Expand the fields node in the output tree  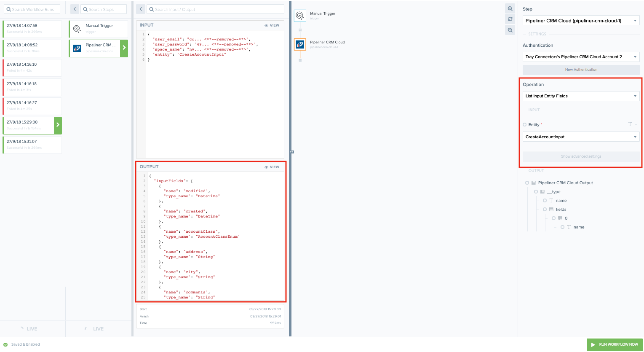[x=545, y=209]
